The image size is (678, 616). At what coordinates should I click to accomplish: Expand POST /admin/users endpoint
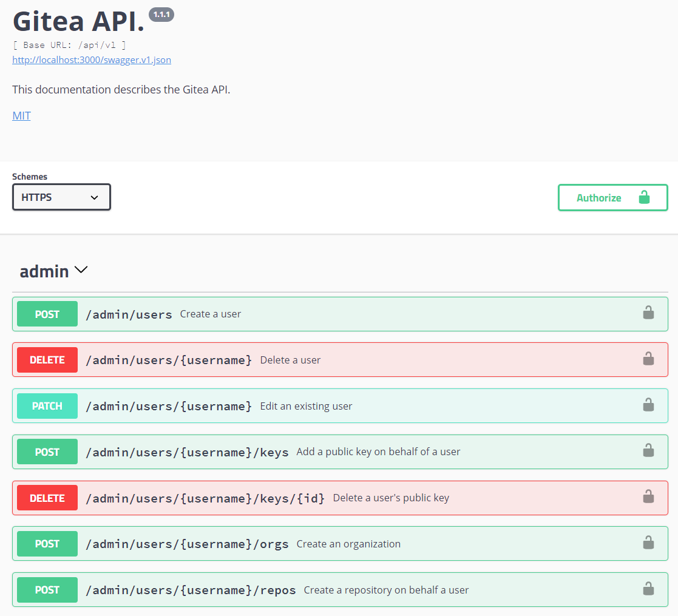pos(340,314)
